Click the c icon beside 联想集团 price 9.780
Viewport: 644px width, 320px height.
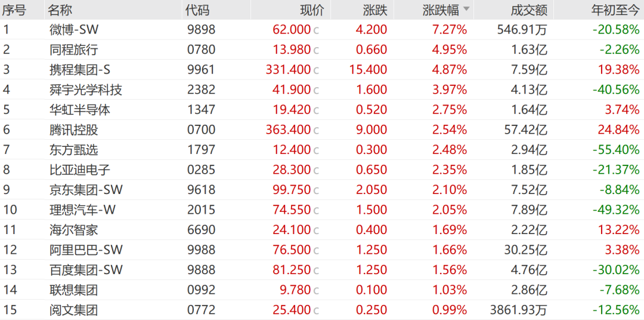pos(316,290)
